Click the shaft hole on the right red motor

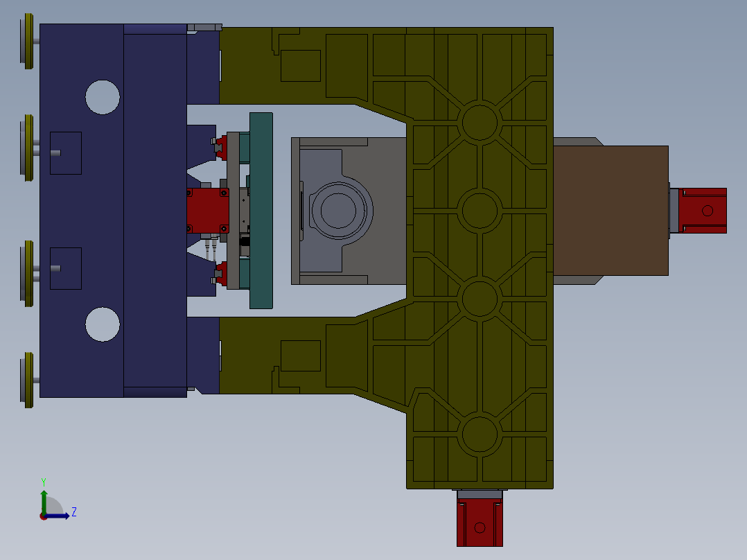pos(708,211)
